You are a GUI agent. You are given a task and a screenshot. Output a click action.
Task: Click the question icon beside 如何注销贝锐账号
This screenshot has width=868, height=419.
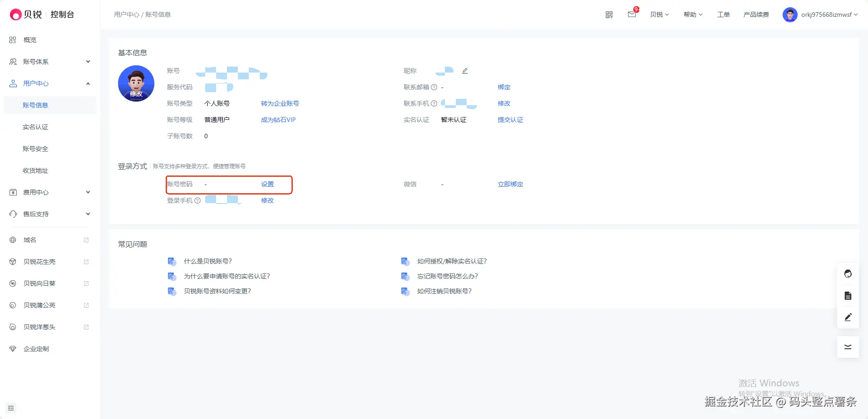coord(405,291)
